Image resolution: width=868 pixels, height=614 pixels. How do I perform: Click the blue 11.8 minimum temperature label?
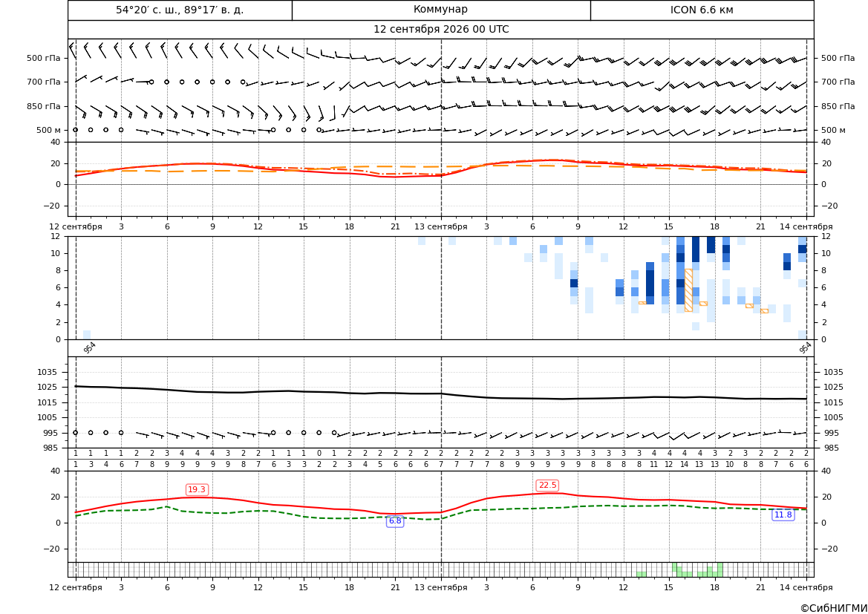(783, 515)
